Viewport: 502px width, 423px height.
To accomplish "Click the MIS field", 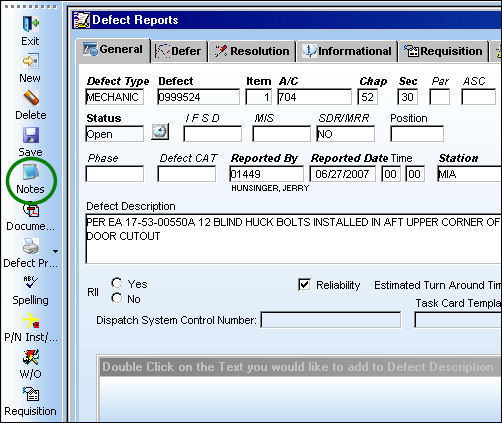I will 282,134.
